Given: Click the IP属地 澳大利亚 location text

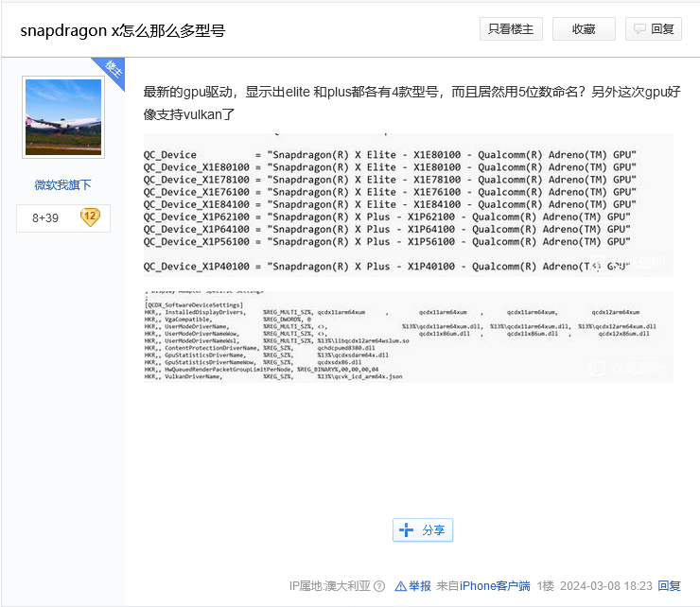Looking at the screenshot, I should click(x=330, y=586).
